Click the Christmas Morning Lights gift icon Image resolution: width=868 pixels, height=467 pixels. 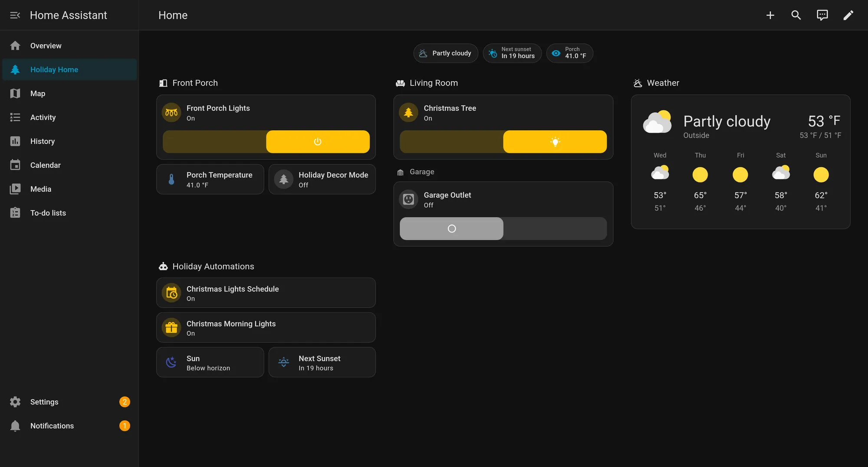171,328
